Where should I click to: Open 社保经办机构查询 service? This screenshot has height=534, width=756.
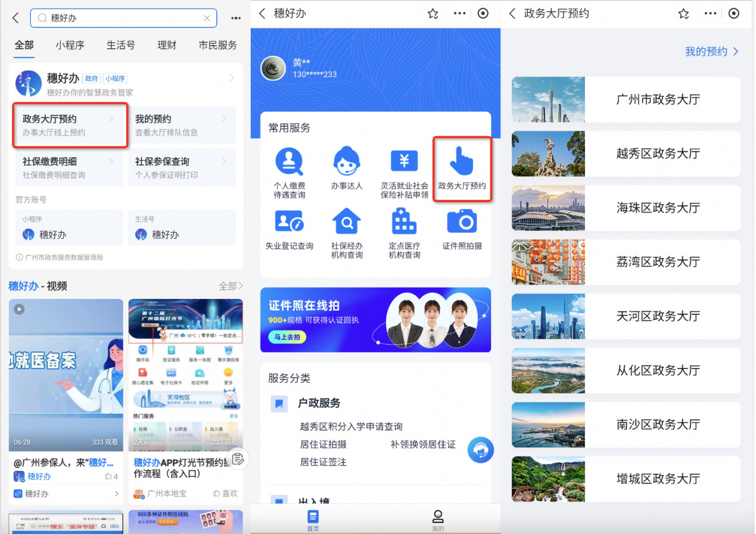pyautogui.click(x=347, y=233)
